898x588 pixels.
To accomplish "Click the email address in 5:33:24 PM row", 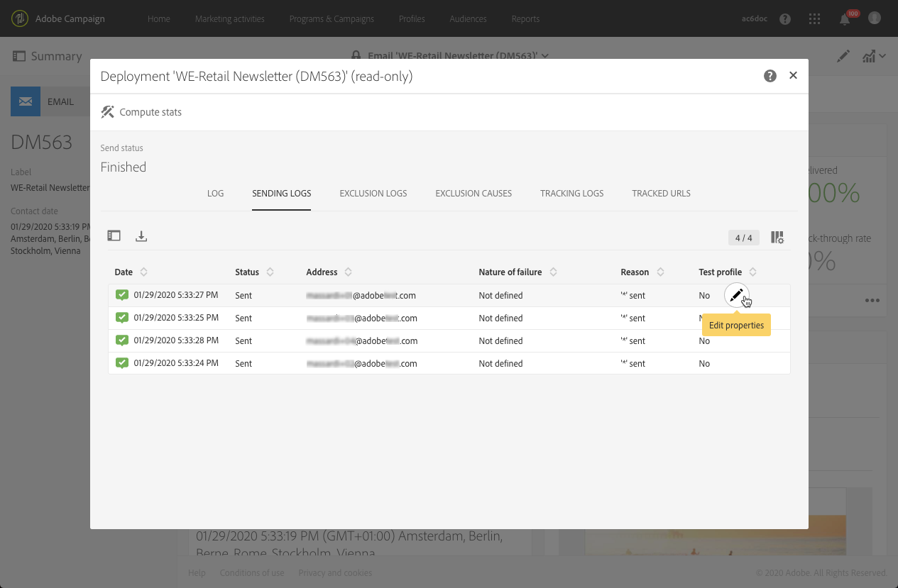I will click(361, 363).
